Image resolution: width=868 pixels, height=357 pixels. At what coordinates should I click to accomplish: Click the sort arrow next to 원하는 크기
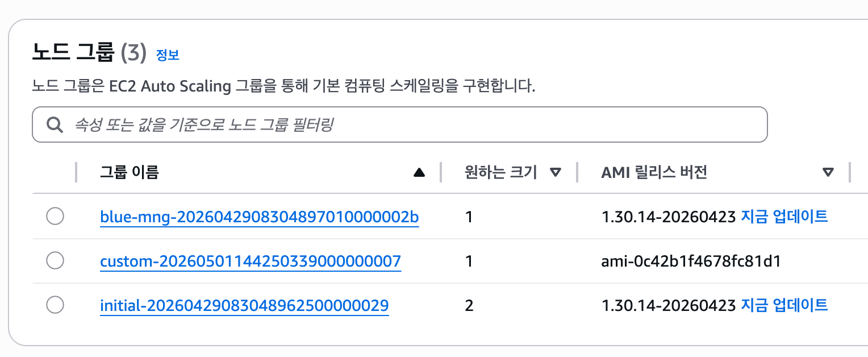point(556,172)
